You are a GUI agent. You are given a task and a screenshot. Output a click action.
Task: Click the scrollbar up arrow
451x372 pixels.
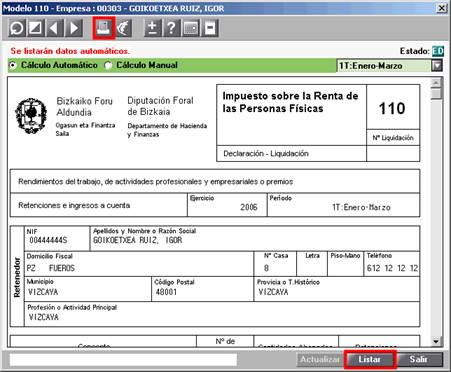click(436, 82)
